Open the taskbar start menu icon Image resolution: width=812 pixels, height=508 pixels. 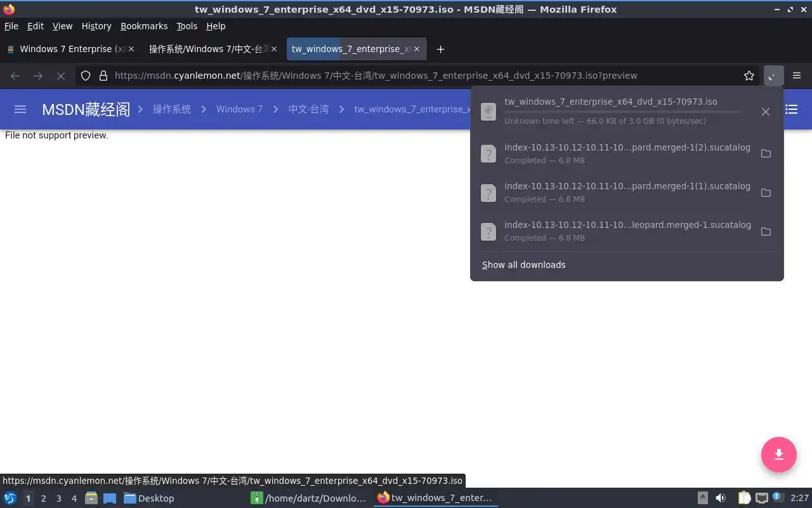click(10, 498)
